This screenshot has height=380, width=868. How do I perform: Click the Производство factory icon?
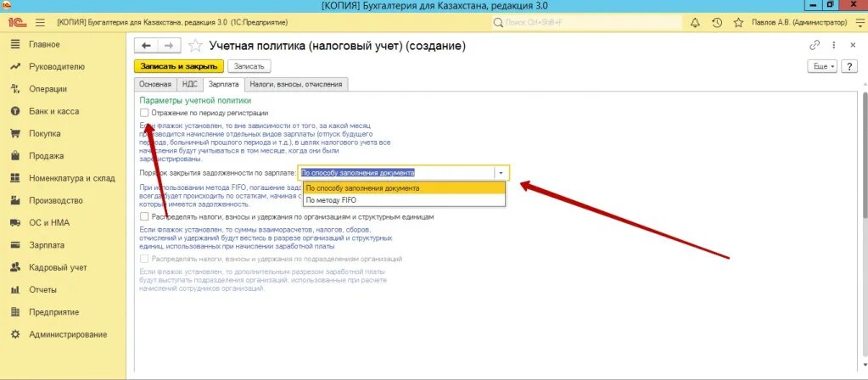[x=15, y=200]
